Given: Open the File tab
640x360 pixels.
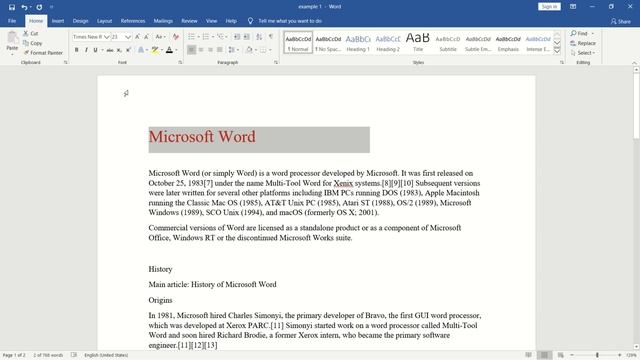Looking at the screenshot, I should click(x=12, y=21).
